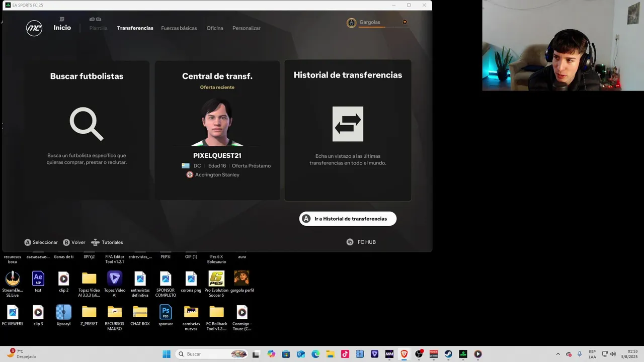Open the Central de transf. card
Viewport: 644px width, 362px height.
coord(217,131)
